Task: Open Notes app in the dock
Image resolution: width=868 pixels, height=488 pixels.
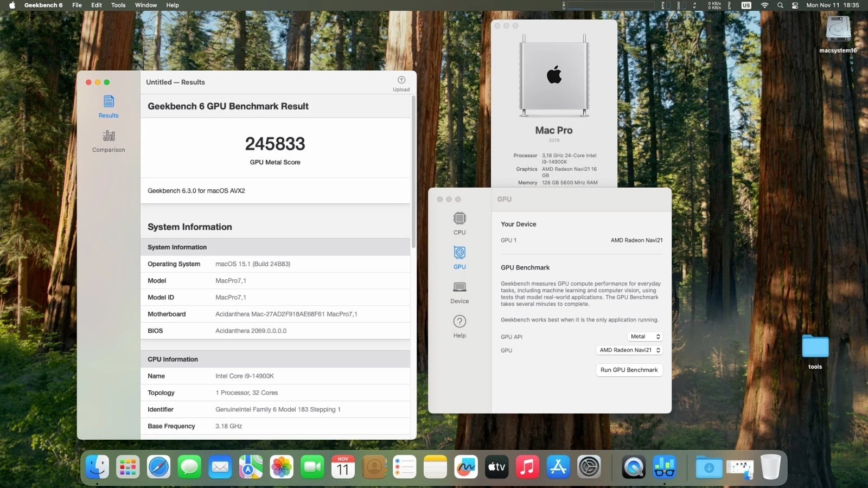Action: [x=435, y=466]
